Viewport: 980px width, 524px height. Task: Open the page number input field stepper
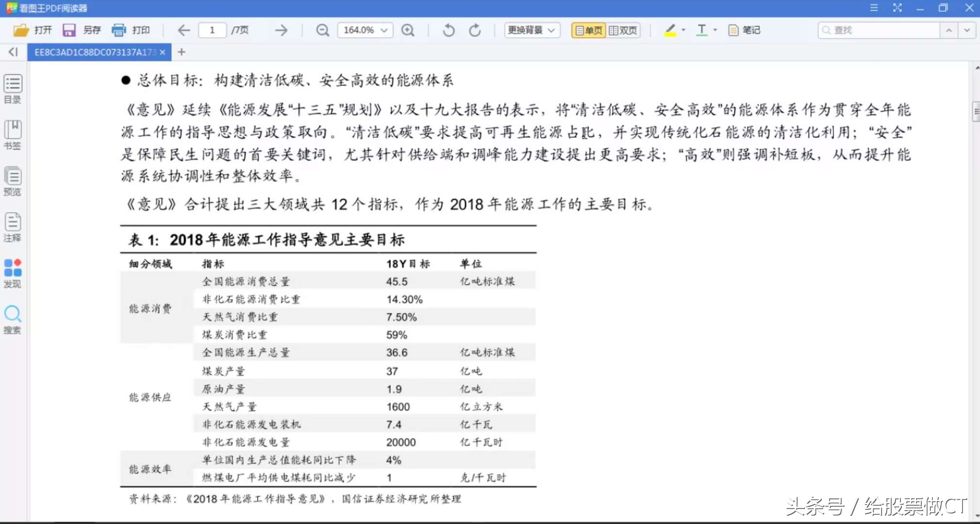(x=213, y=30)
